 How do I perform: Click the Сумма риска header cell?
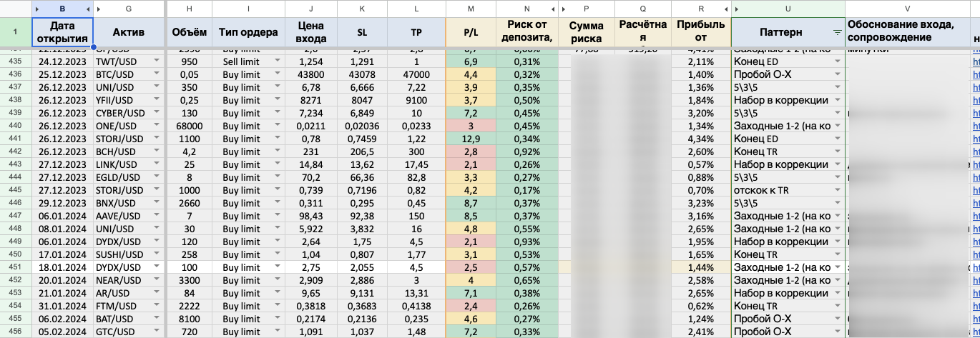(x=587, y=33)
